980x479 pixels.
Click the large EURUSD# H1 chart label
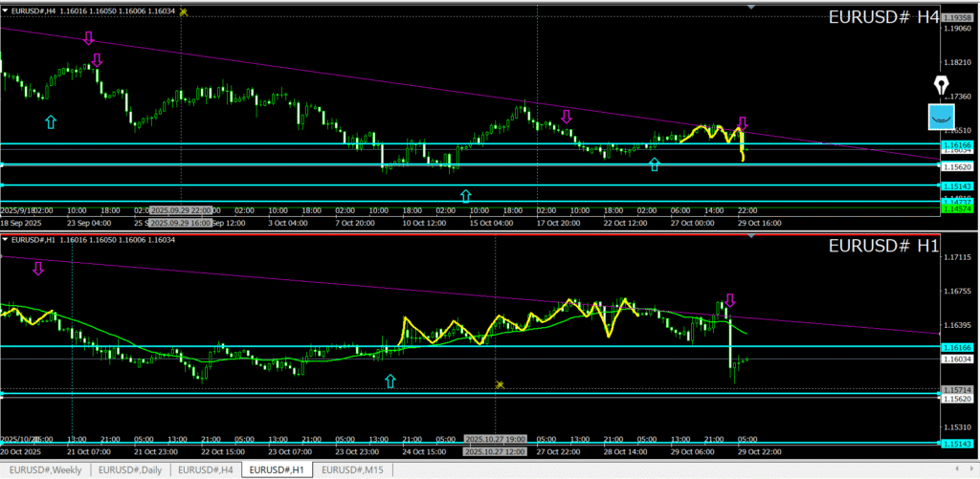[882, 247]
